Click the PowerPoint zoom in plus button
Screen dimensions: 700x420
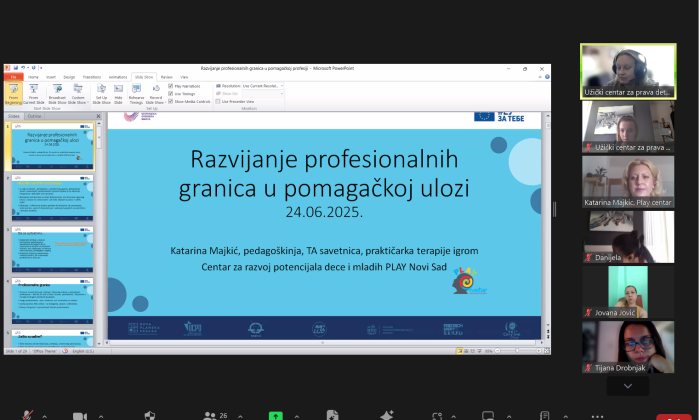(x=539, y=351)
